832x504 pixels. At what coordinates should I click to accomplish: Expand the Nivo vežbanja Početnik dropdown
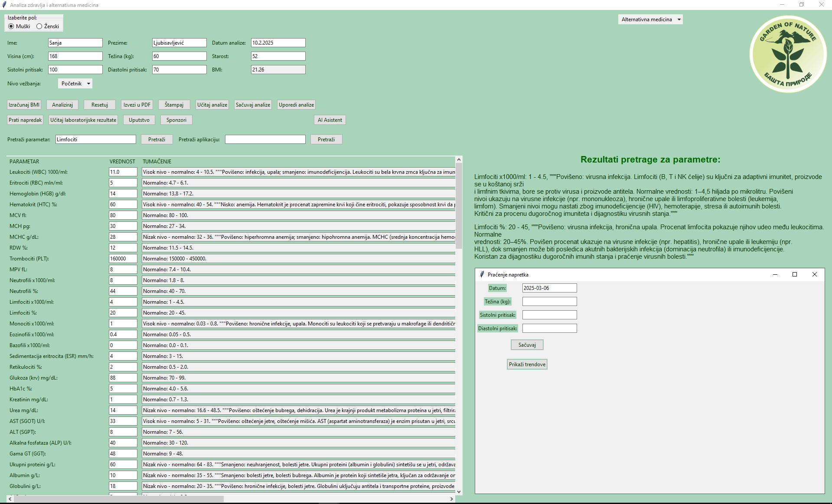click(75, 84)
